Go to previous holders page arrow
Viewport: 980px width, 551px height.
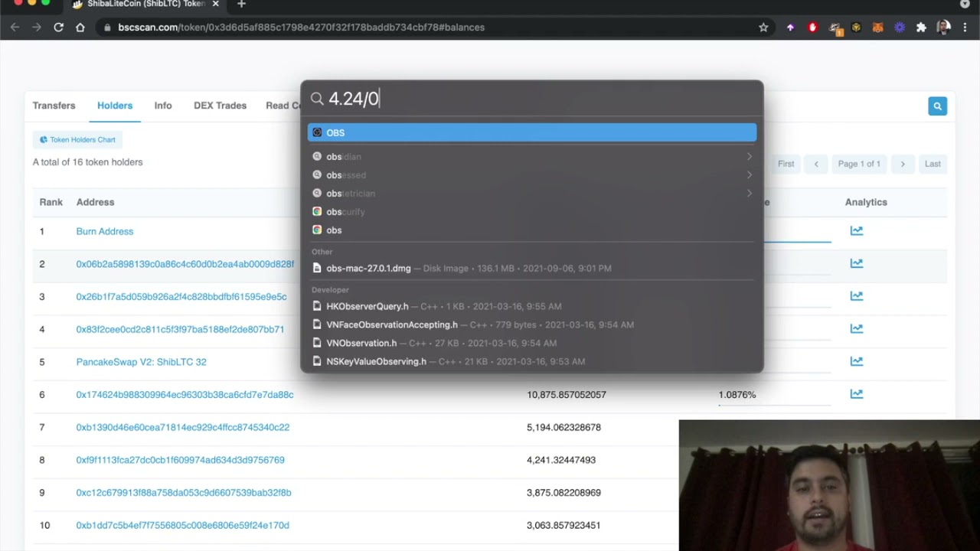pyautogui.click(x=816, y=164)
